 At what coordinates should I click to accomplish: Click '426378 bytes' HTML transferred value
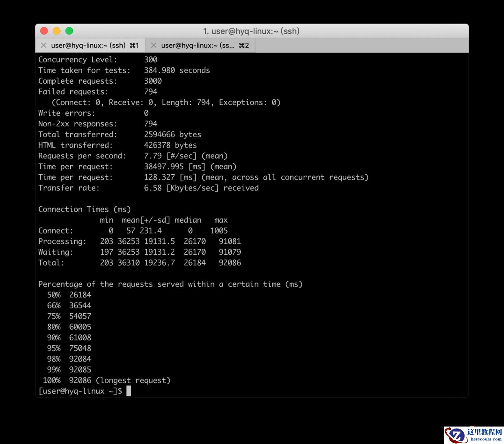170,145
